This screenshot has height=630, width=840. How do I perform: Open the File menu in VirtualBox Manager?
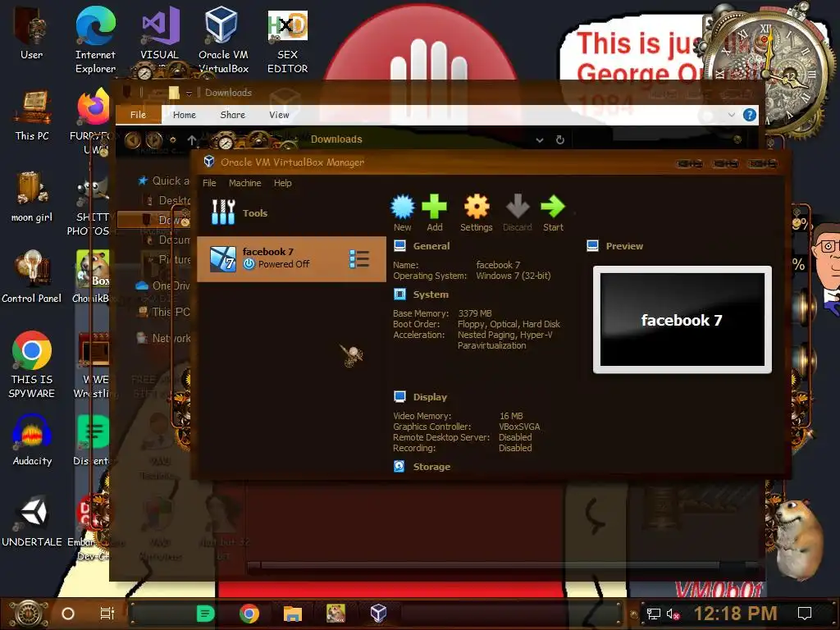pyautogui.click(x=209, y=183)
